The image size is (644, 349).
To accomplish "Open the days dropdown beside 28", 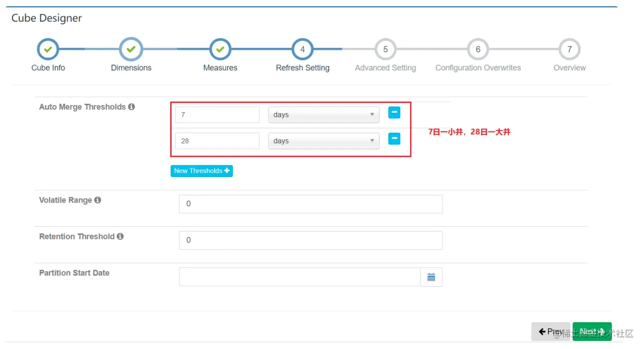I will point(324,141).
